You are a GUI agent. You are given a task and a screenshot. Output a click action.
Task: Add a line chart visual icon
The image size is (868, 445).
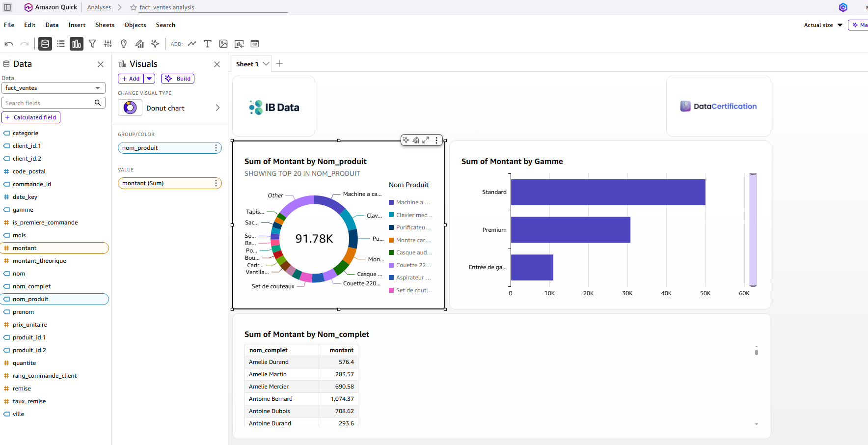pyautogui.click(x=192, y=44)
